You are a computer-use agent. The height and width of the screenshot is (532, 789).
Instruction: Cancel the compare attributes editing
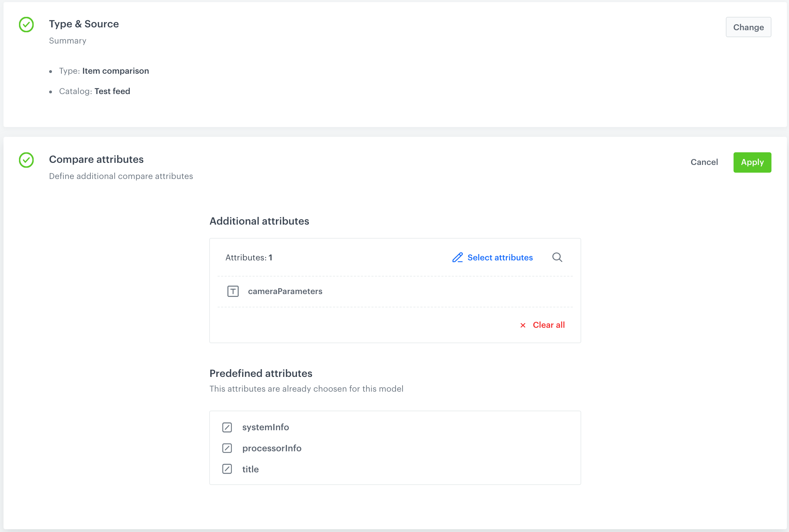point(704,162)
